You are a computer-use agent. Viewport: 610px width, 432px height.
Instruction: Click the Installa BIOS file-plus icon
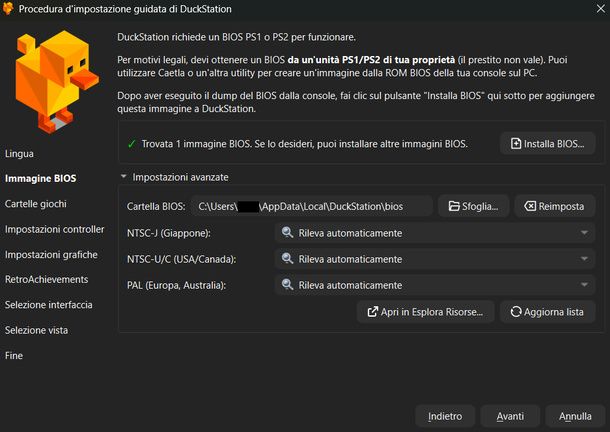point(516,144)
